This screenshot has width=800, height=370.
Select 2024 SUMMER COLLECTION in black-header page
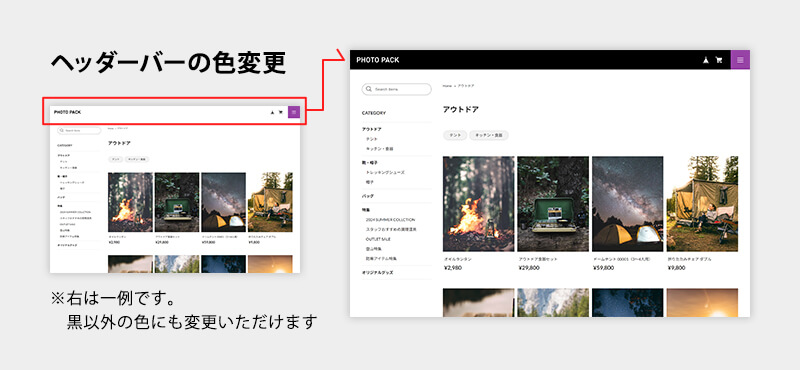point(390,219)
